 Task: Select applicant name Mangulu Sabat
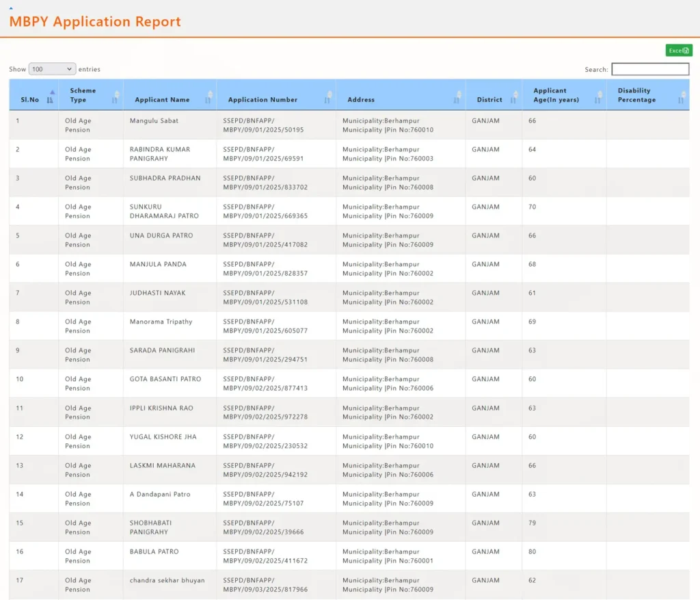[x=154, y=120]
